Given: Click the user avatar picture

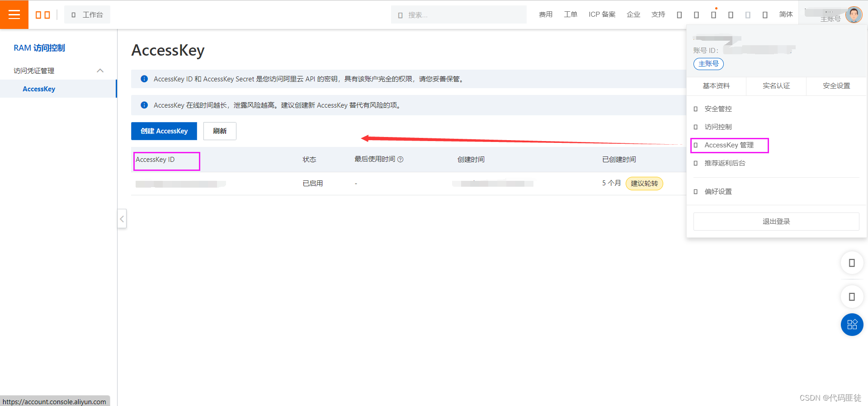Looking at the screenshot, I should pos(854,15).
